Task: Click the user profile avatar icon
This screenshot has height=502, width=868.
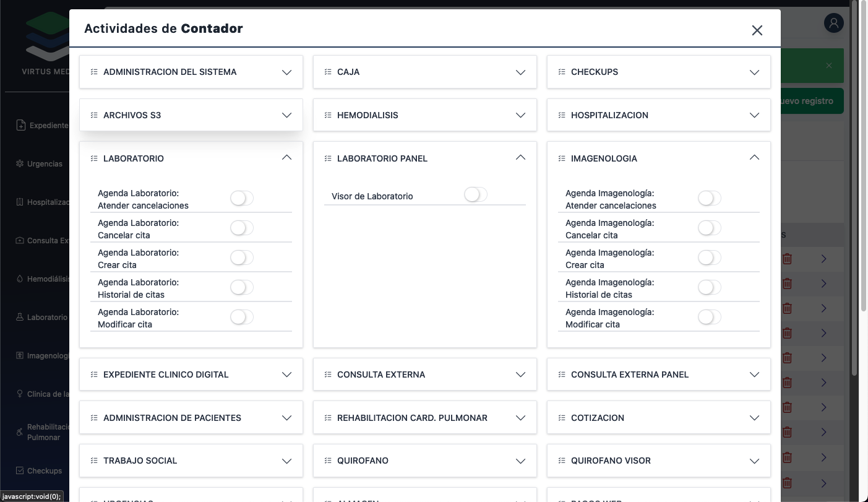Action: tap(833, 24)
